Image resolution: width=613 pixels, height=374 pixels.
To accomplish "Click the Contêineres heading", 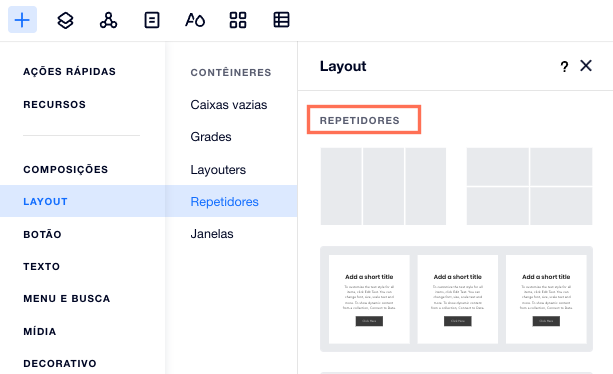I will coord(231,72).
